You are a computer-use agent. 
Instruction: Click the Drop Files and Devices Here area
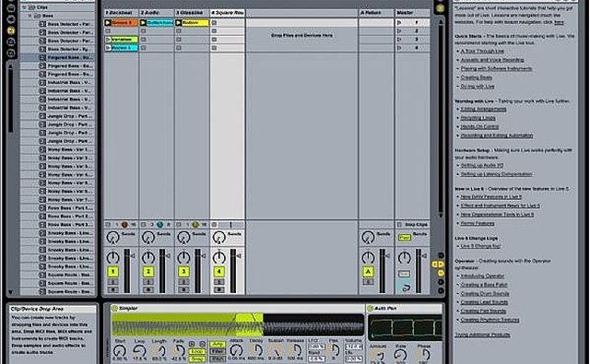[x=301, y=35]
